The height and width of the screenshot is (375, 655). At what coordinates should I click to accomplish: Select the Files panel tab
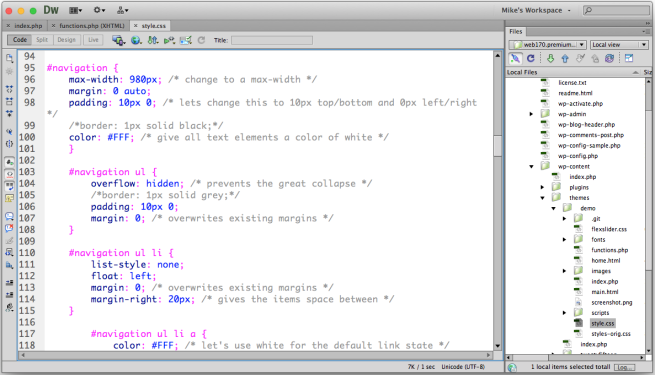point(515,31)
